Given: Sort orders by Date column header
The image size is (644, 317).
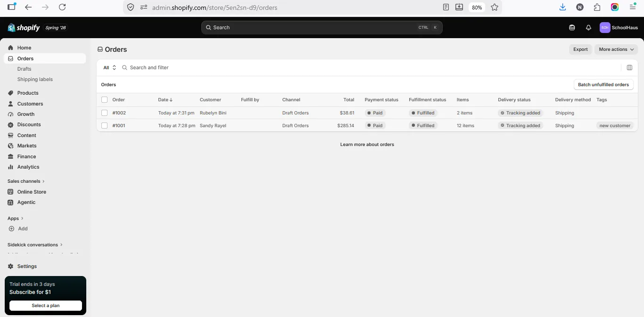Looking at the screenshot, I should tap(165, 100).
